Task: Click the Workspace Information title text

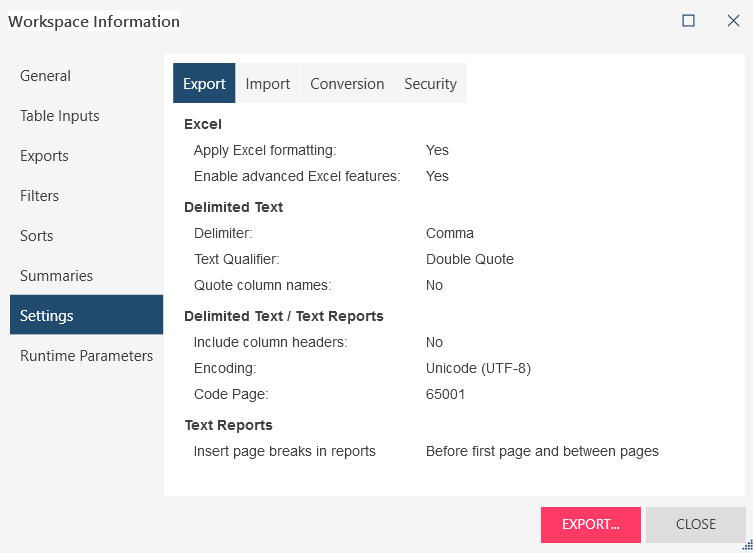Action: pyautogui.click(x=95, y=21)
